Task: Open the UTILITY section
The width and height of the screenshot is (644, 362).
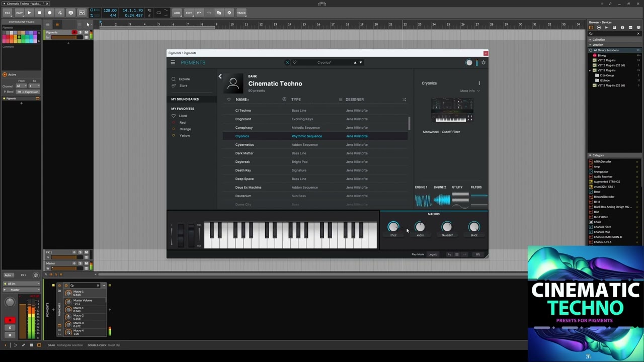Action: [x=460, y=196]
